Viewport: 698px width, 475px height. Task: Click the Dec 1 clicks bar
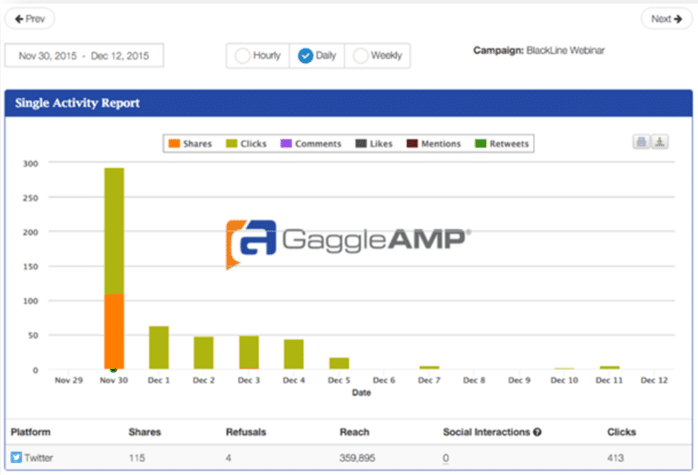click(159, 348)
